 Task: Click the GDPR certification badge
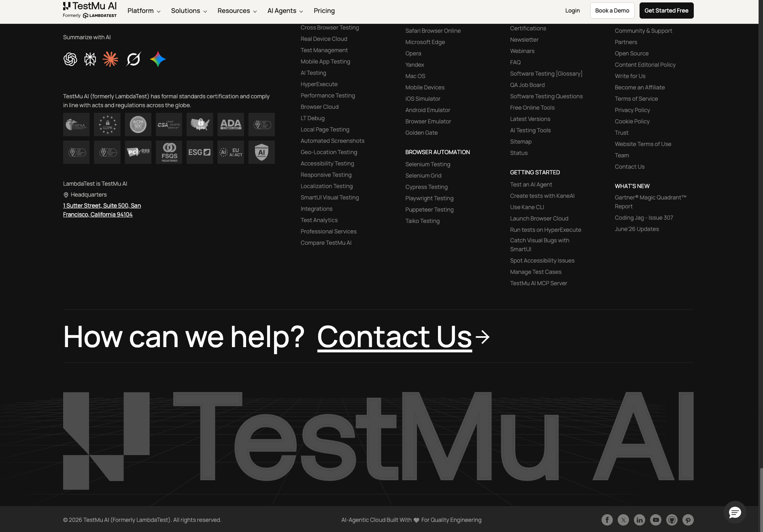(x=107, y=125)
